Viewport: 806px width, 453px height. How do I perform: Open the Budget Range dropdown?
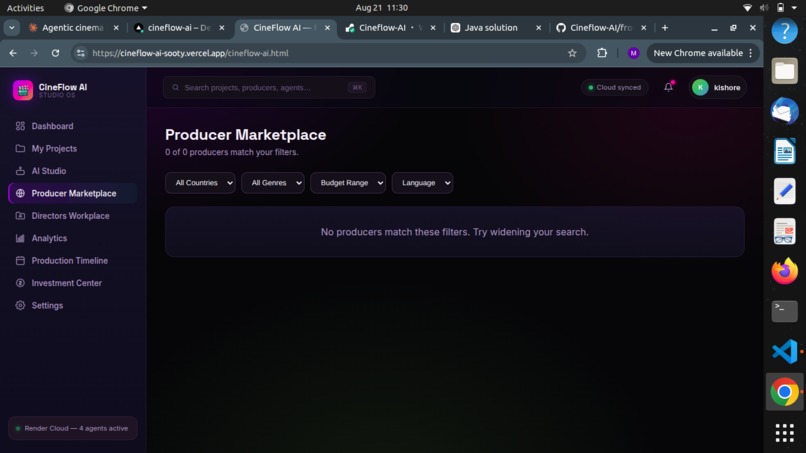[347, 183]
